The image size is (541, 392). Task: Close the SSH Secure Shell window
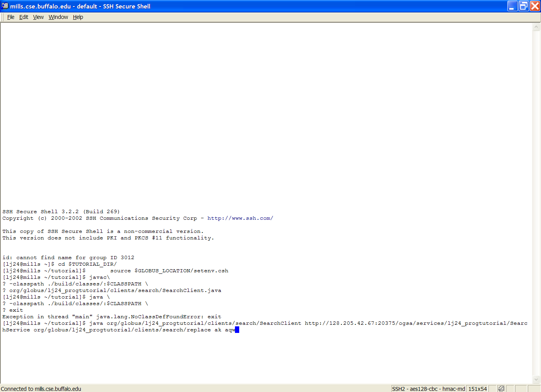(535, 6)
